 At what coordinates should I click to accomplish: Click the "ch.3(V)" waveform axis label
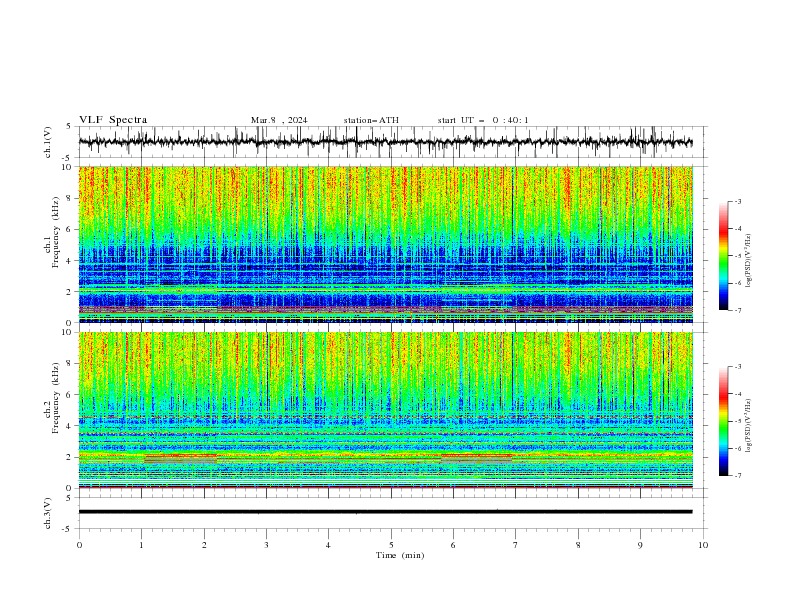point(48,513)
